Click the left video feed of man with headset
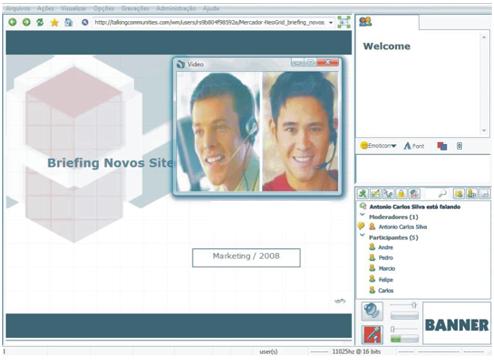The image size is (494, 360). coord(218,132)
